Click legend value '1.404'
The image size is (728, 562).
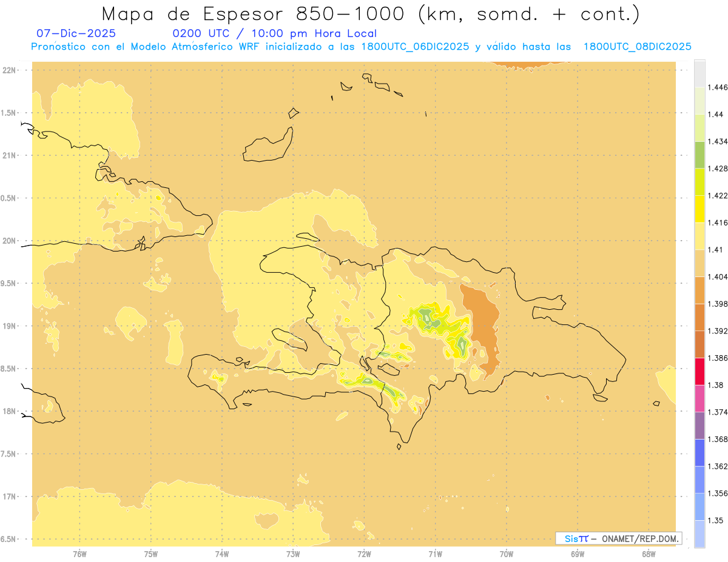tap(718, 276)
